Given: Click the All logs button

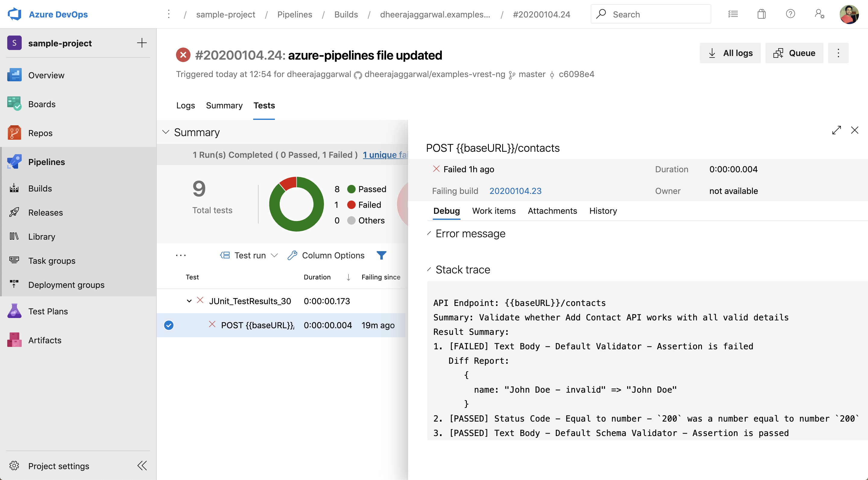Looking at the screenshot, I should (730, 53).
